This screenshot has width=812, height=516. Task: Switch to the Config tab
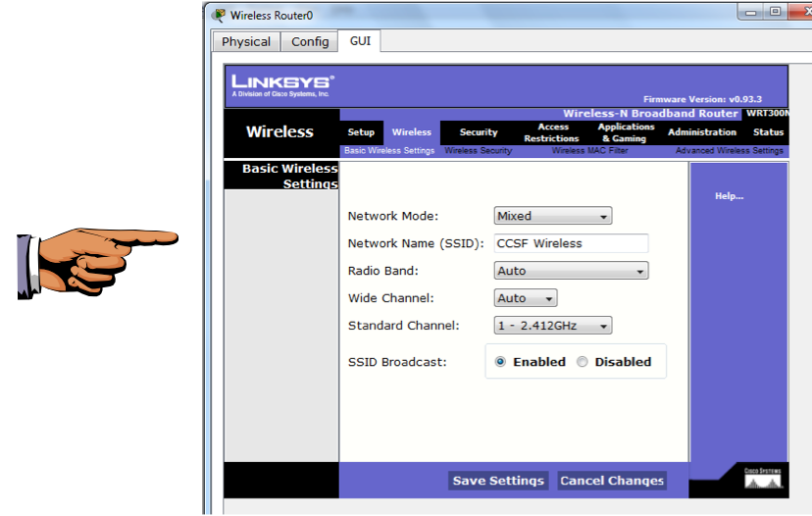(310, 41)
